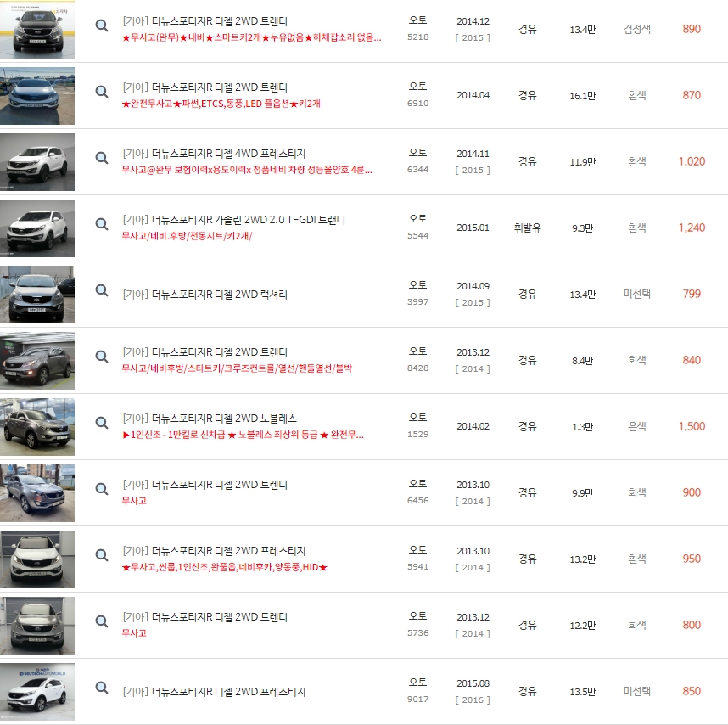Click the magnifier icon for the 950 프레스티지 listing

point(102,555)
